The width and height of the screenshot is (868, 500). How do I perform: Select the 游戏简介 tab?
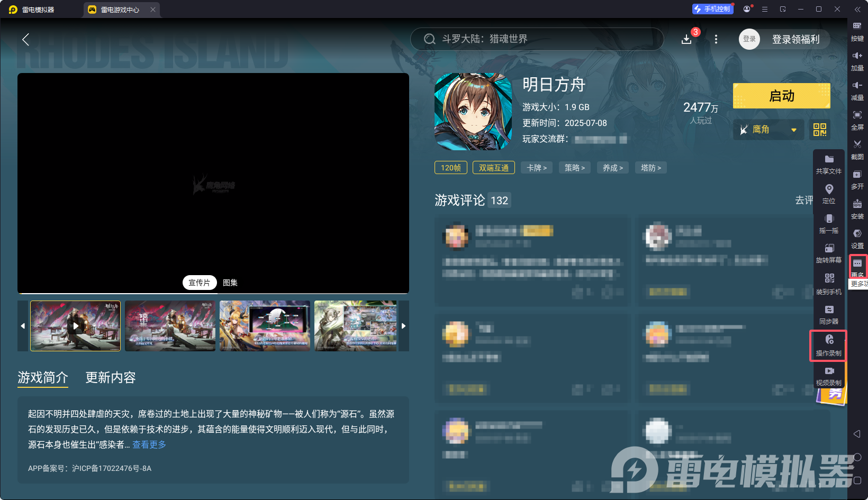43,377
